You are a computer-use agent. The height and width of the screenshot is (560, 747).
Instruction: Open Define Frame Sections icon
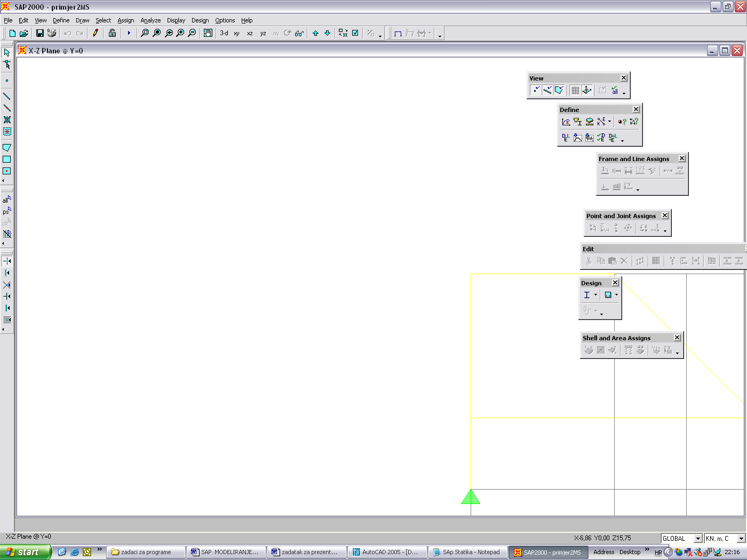pyautogui.click(x=578, y=122)
